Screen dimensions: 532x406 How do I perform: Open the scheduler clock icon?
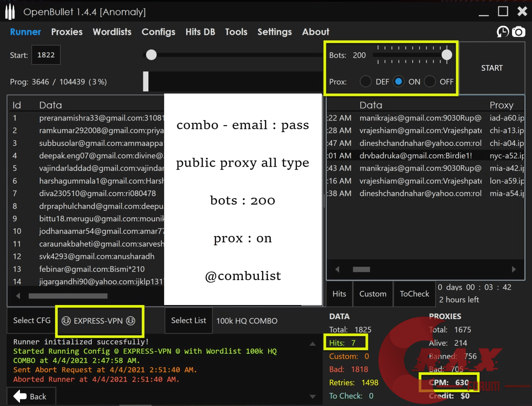click(503, 32)
